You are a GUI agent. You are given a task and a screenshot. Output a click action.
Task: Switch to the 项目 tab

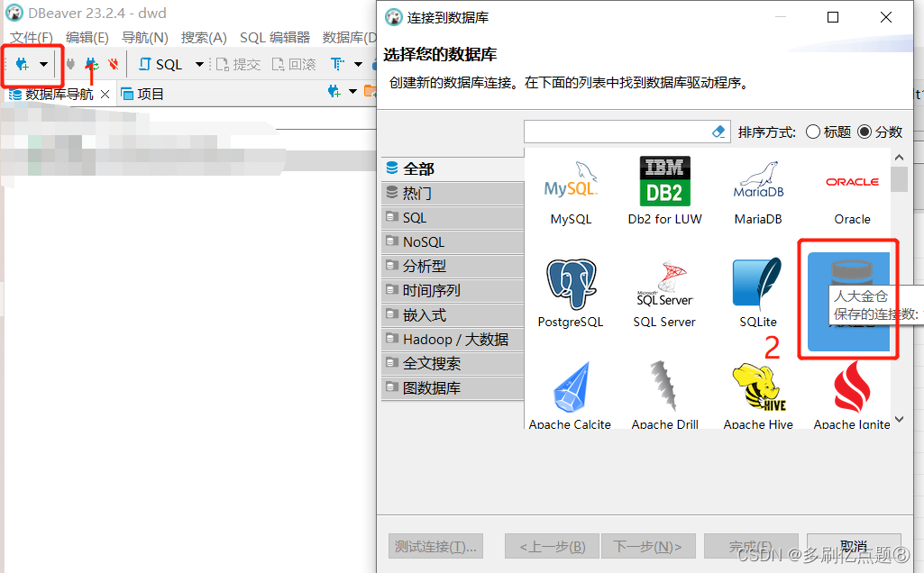coord(142,95)
